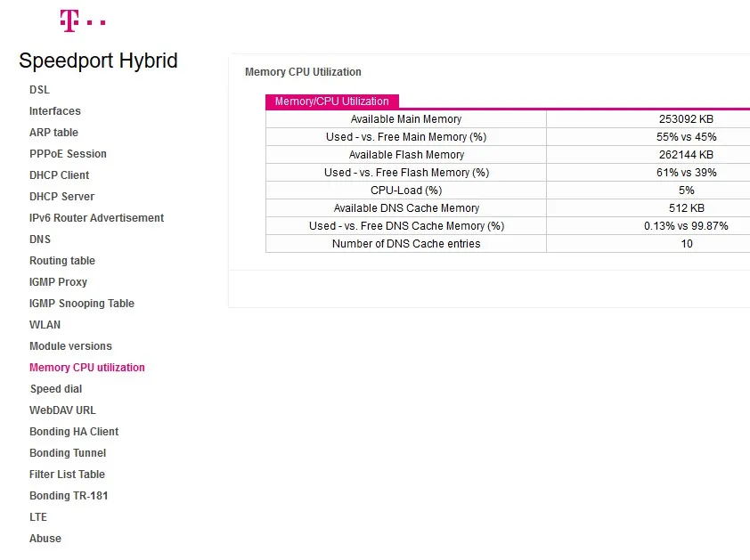Click Available Flash Memory label
750x560 pixels.
(x=406, y=155)
